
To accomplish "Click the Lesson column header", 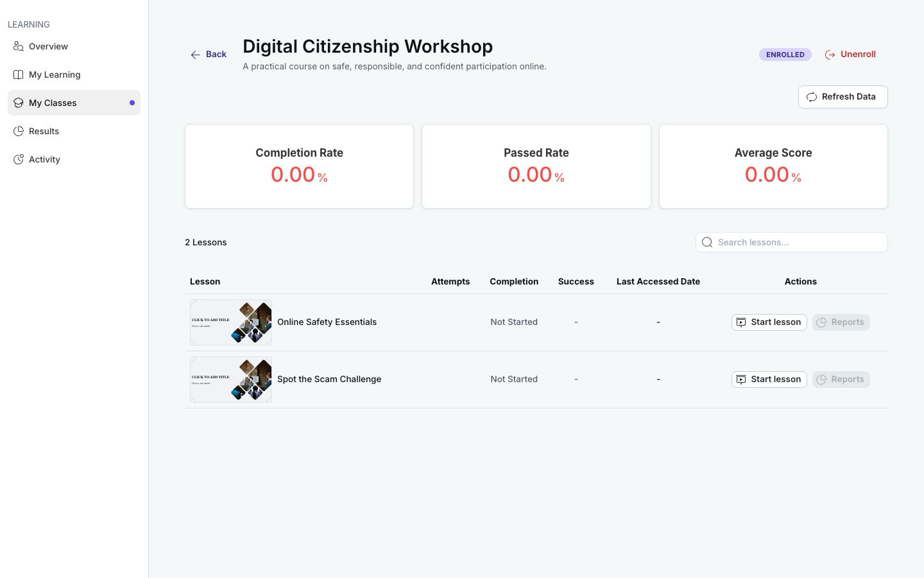I will [205, 281].
